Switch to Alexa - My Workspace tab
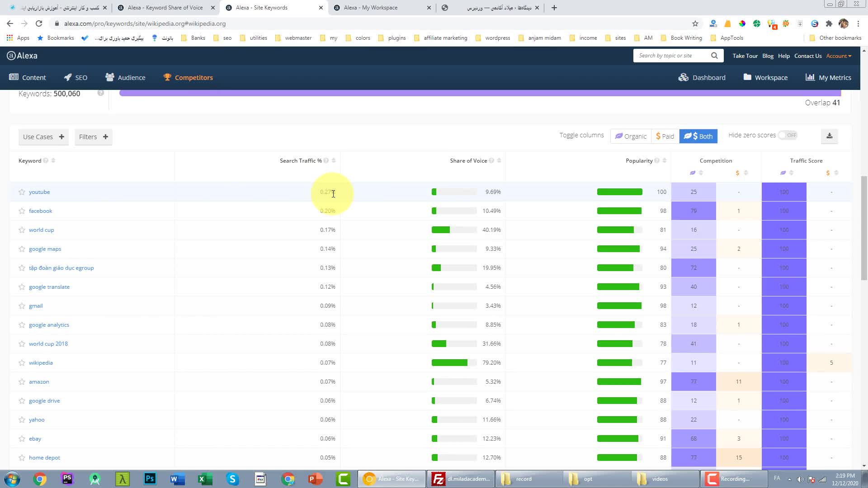This screenshot has height=488, width=868. point(371,8)
